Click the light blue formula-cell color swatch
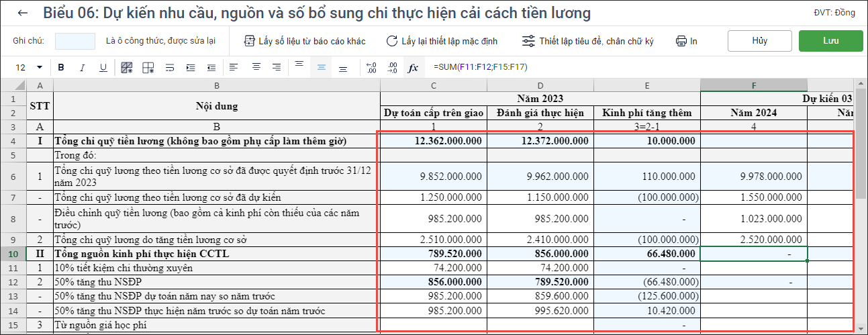868x335 pixels. pos(75,41)
